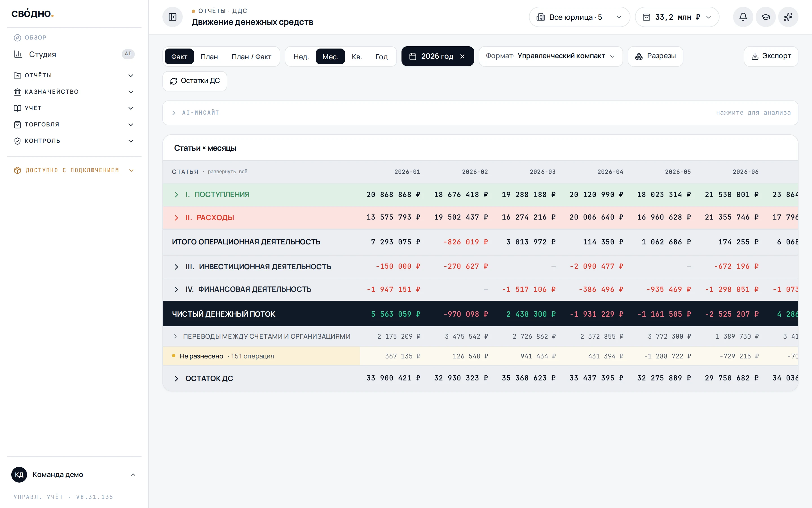Select Нед. period granularity
This screenshot has height=508, width=812.
[301, 56]
